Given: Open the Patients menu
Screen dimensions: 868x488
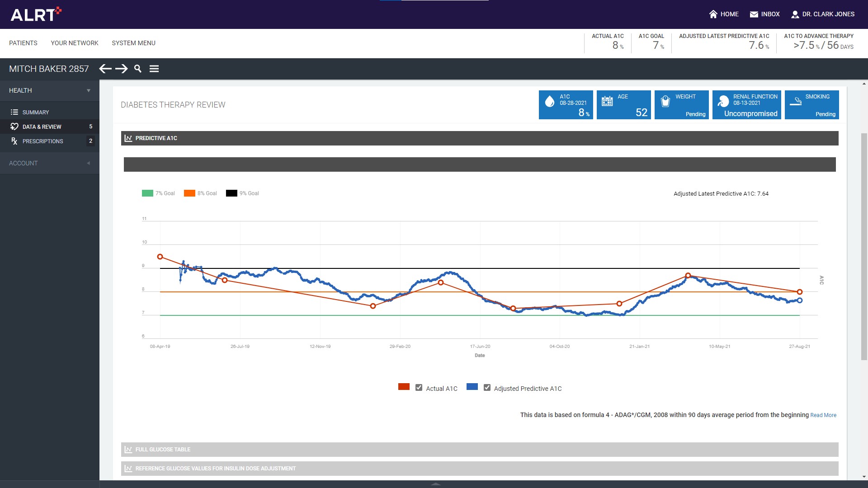Looking at the screenshot, I should (23, 43).
